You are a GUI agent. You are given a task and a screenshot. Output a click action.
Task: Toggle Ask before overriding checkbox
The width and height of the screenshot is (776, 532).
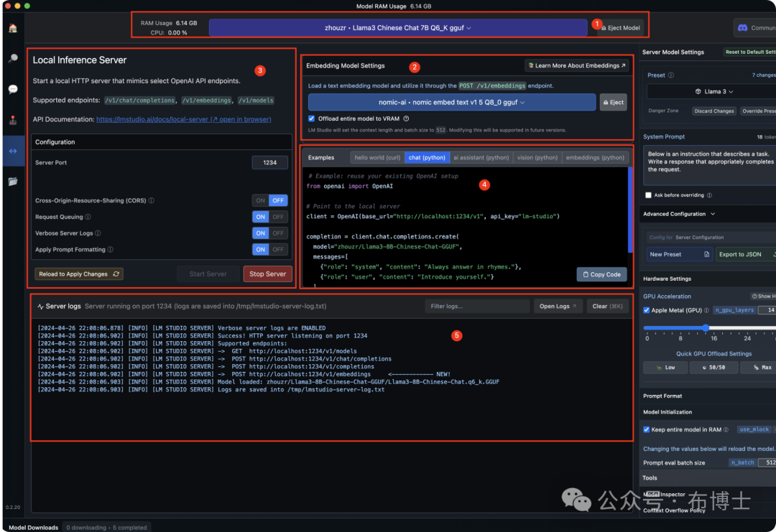(648, 195)
